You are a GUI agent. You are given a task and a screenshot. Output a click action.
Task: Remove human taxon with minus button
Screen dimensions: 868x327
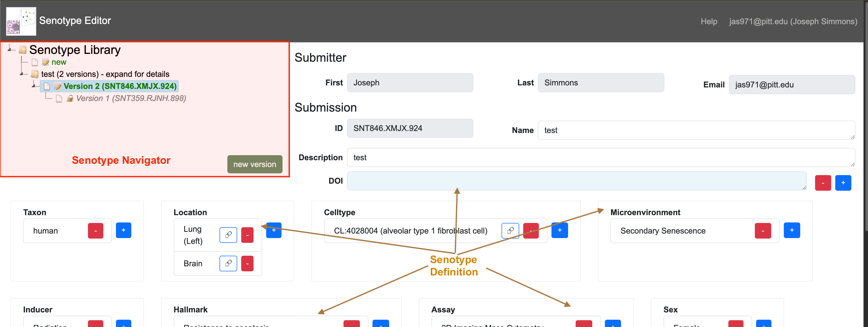tap(95, 231)
